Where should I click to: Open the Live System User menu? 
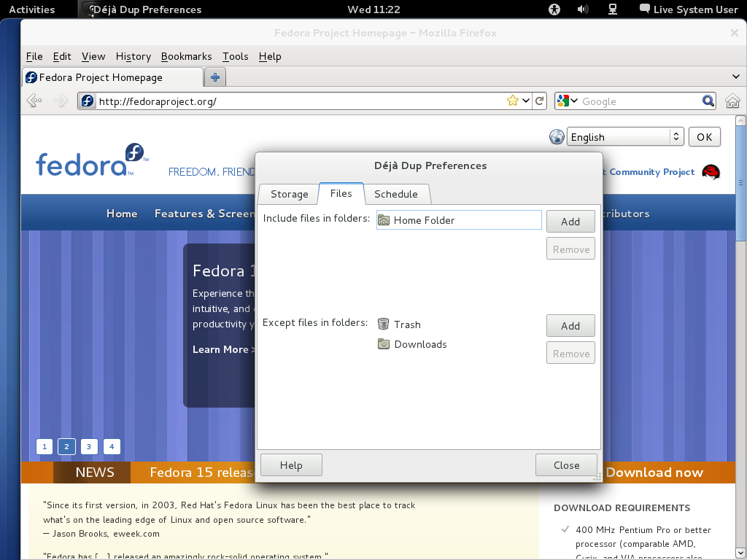point(689,9)
